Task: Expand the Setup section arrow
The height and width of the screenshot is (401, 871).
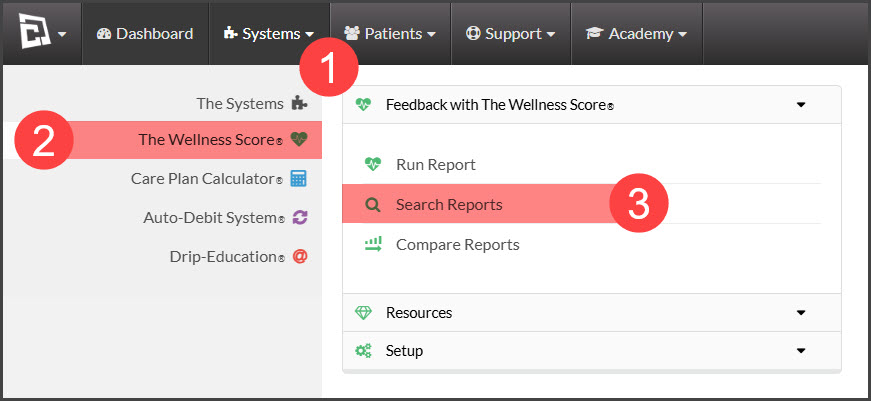Action: click(x=801, y=350)
